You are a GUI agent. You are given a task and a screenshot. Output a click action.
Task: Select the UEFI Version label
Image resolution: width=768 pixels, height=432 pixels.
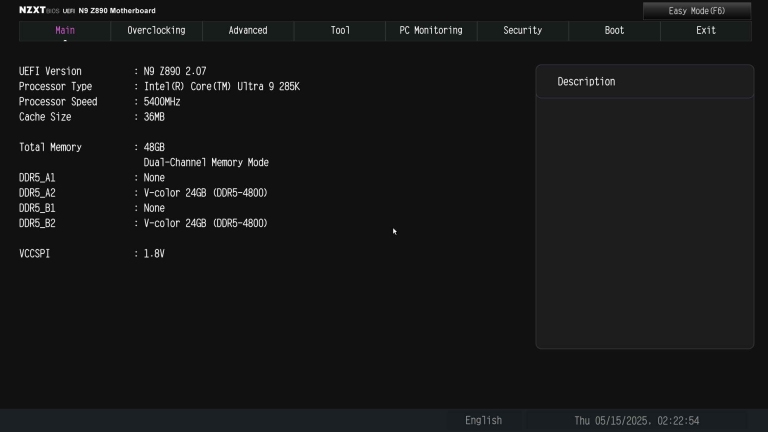coord(50,72)
